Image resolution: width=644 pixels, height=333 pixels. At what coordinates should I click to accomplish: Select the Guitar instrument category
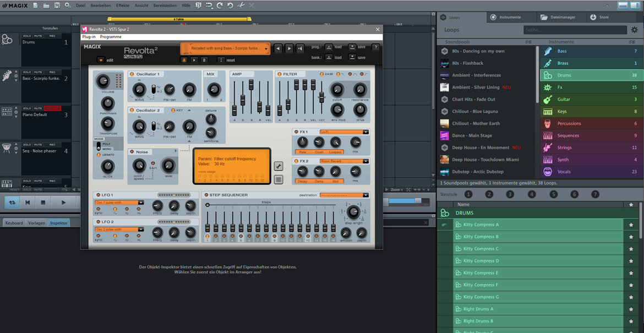pyautogui.click(x=590, y=100)
